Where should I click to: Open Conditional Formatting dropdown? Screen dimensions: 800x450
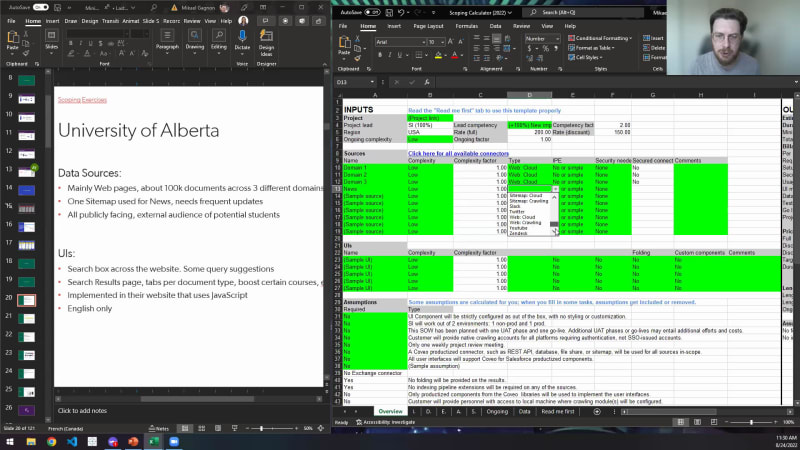(x=600, y=38)
